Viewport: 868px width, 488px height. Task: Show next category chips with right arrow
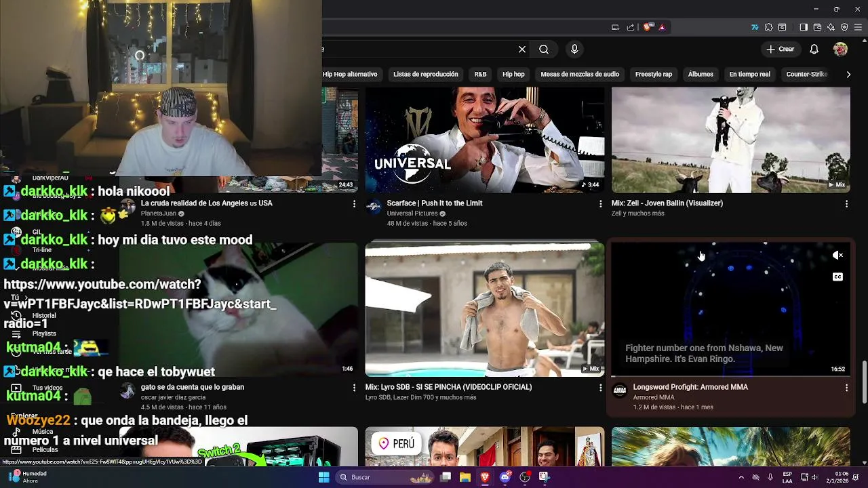click(848, 75)
